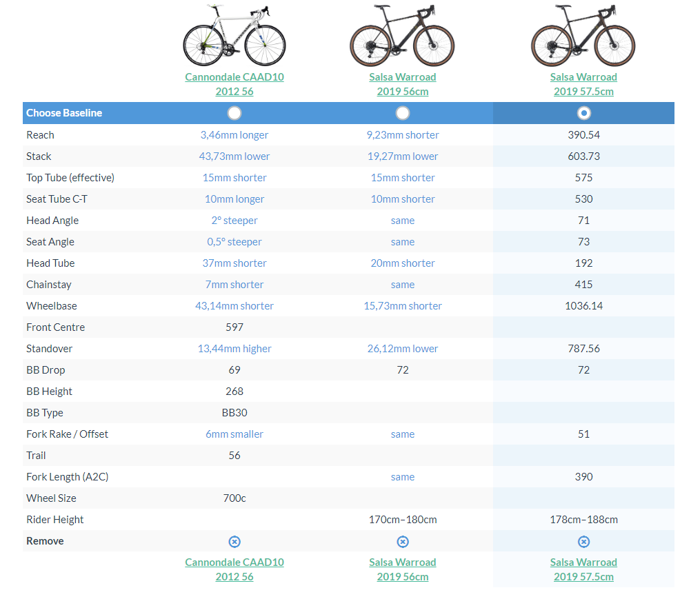This screenshot has height=599, width=700.
Task: Click the Remove row label
Action: (45, 541)
